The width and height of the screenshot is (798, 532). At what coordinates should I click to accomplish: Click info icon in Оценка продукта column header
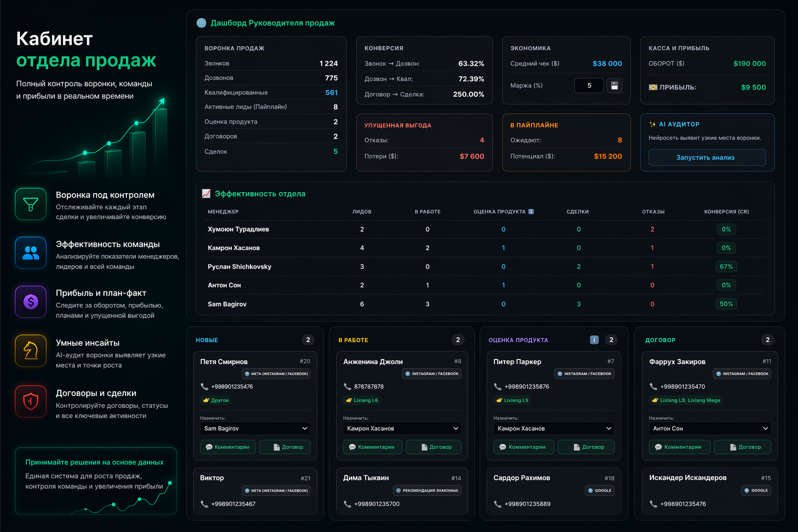click(531, 211)
